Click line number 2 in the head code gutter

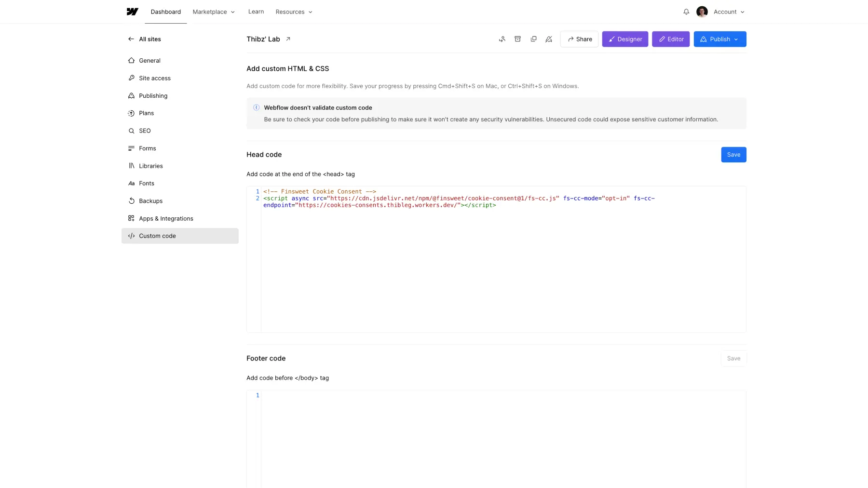coord(258,198)
